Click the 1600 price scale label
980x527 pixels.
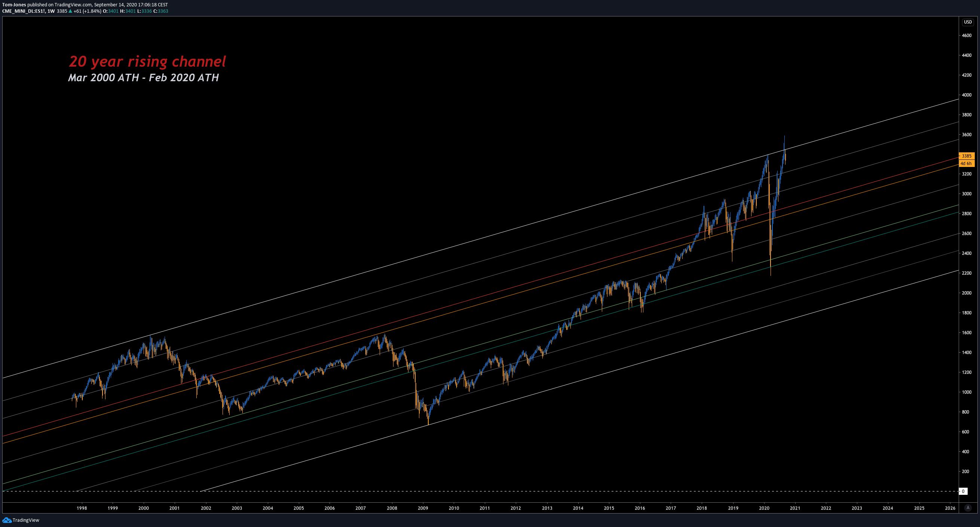coord(967,333)
